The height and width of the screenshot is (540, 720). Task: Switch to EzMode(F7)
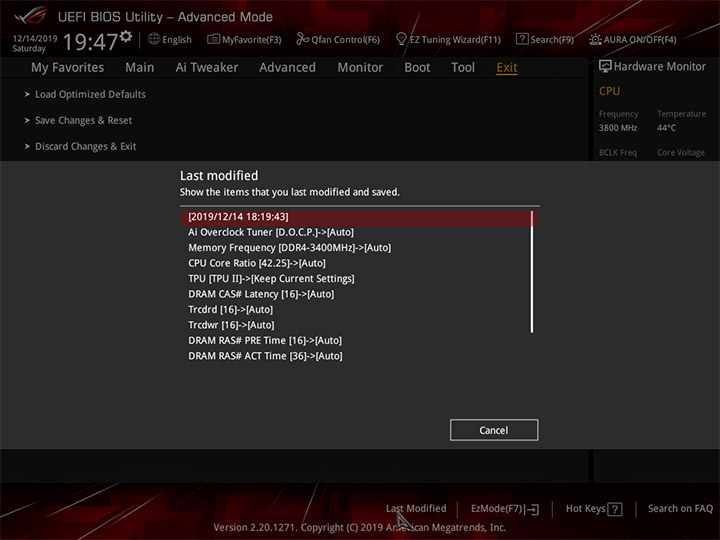[x=497, y=509]
